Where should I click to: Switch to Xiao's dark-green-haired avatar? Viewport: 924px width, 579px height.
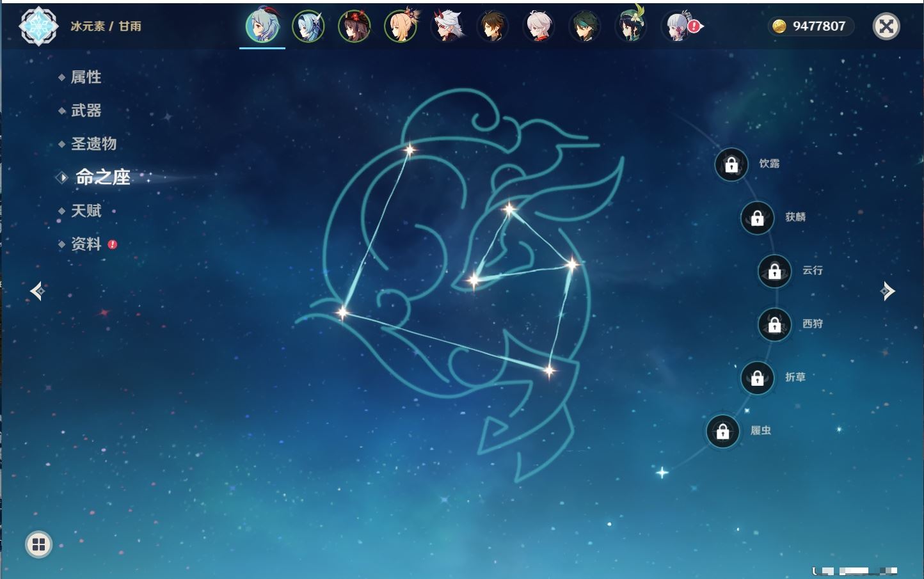(x=584, y=26)
